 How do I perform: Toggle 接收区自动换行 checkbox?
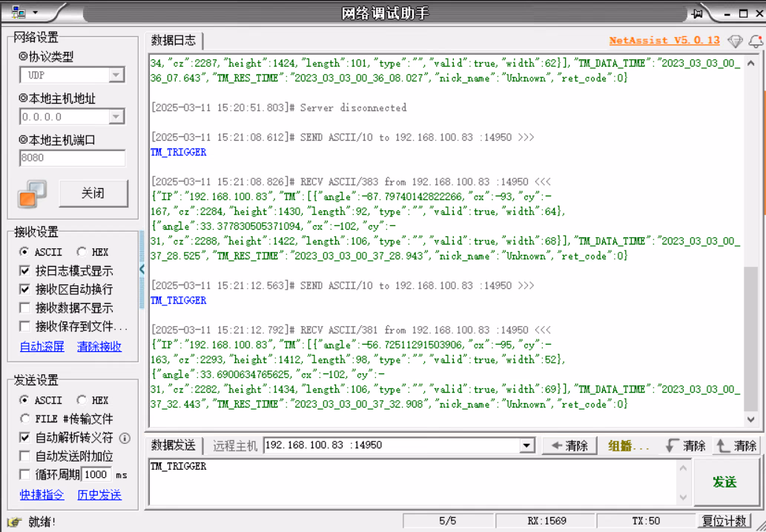pyautogui.click(x=24, y=289)
